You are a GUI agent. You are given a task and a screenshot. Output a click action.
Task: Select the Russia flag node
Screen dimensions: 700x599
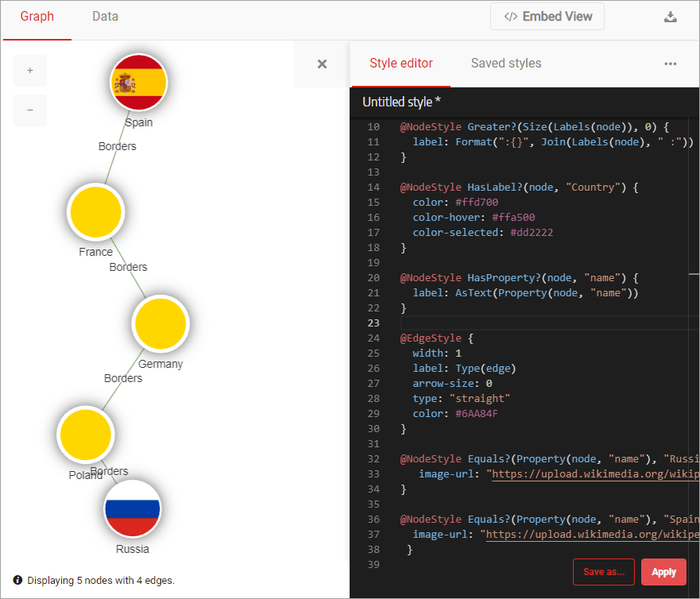click(x=132, y=508)
